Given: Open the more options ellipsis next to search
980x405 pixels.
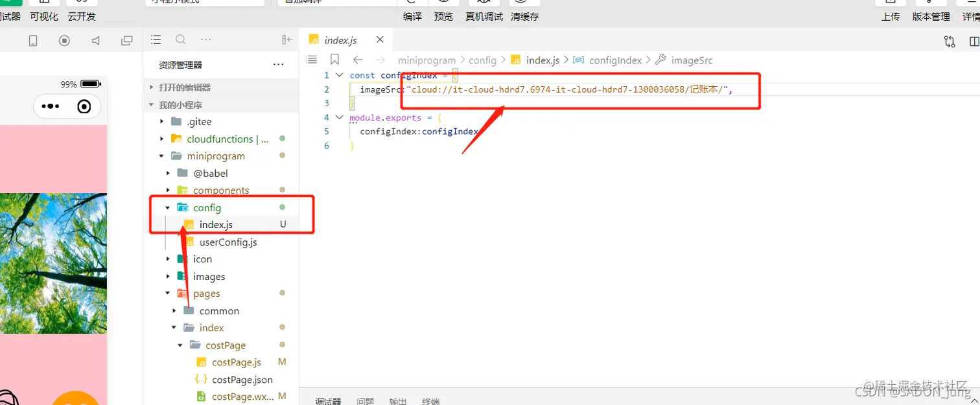Looking at the screenshot, I should [x=206, y=40].
